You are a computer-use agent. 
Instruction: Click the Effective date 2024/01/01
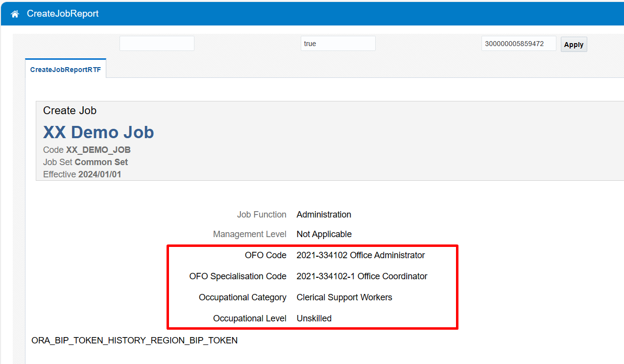pos(100,174)
